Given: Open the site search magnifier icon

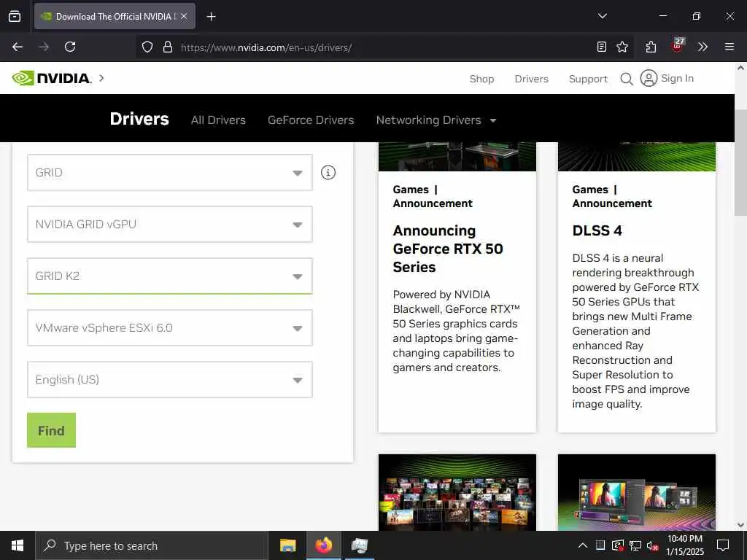Looking at the screenshot, I should pyautogui.click(x=627, y=79).
